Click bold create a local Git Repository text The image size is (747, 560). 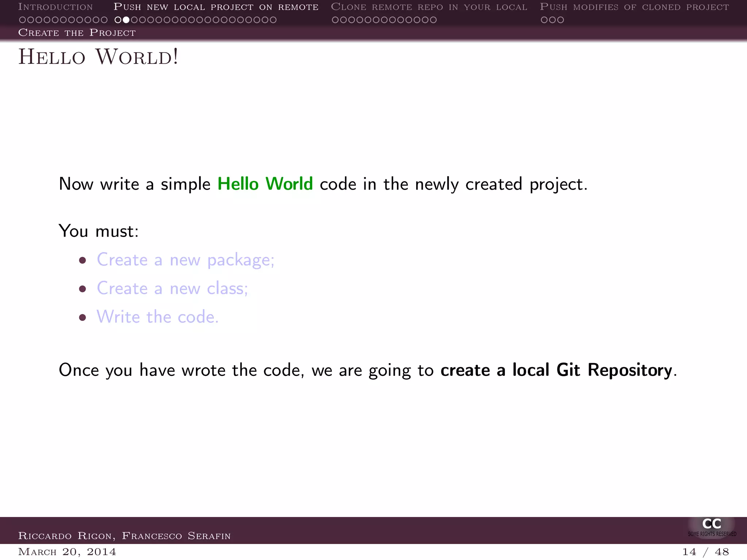[x=556, y=370]
